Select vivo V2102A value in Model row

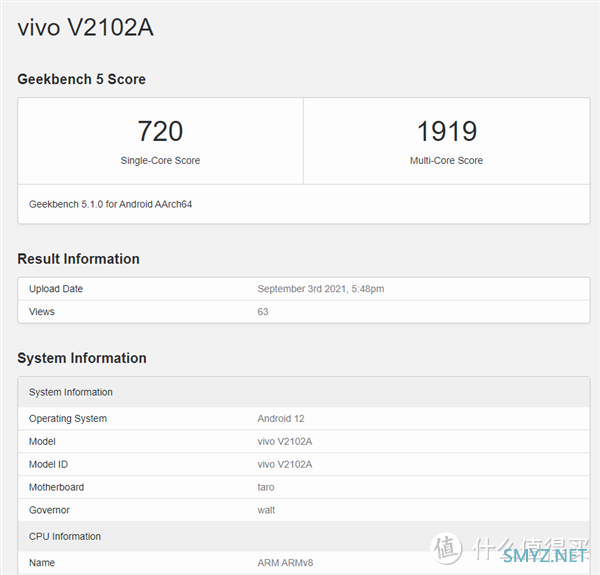coord(285,441)
